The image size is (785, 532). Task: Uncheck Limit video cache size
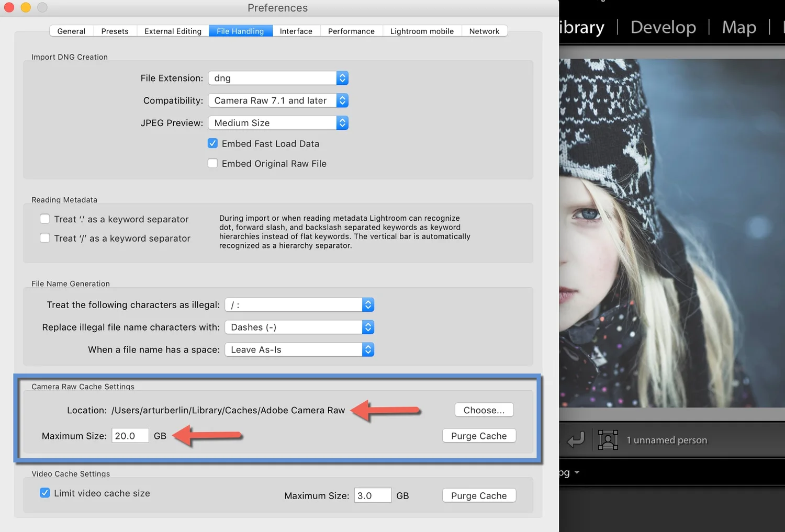tap(44, 492)
